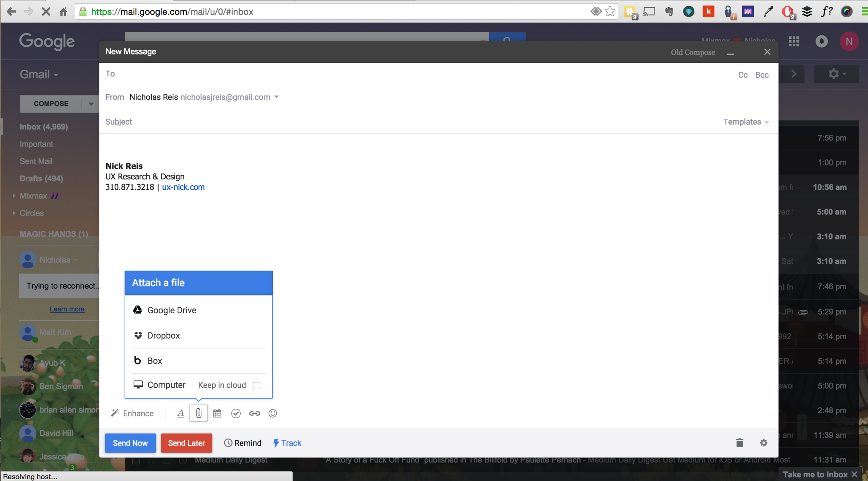Open Gmail settings gear dropdown
Image resolution: width=868 pixels, height=481 pixels.
pos(836,74)
